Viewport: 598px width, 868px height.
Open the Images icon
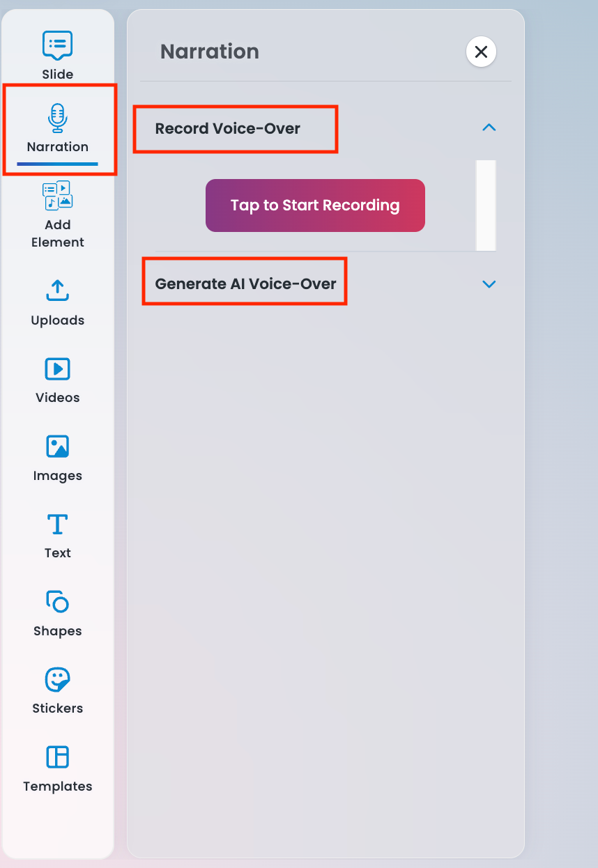click(x=58, y=447)
